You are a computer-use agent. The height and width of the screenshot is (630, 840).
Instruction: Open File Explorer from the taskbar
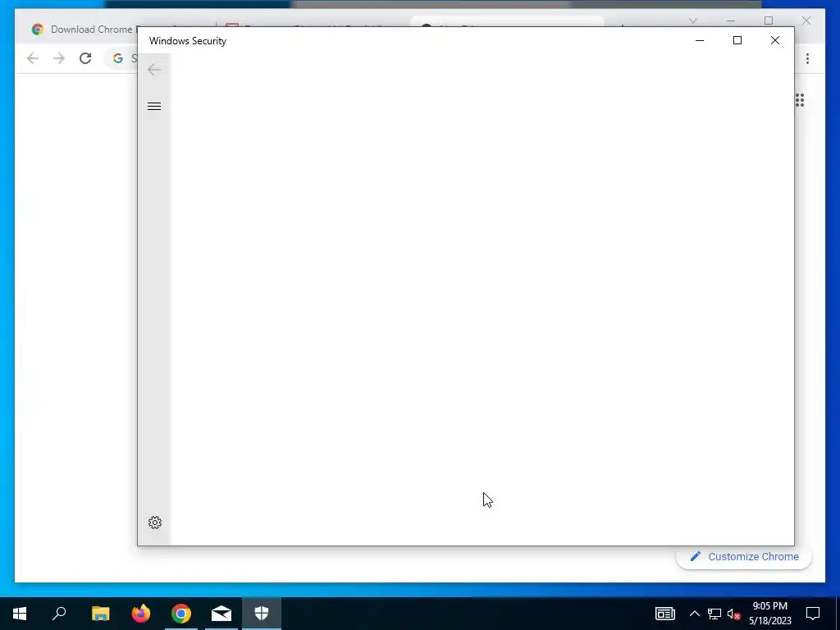pos(101,614)
